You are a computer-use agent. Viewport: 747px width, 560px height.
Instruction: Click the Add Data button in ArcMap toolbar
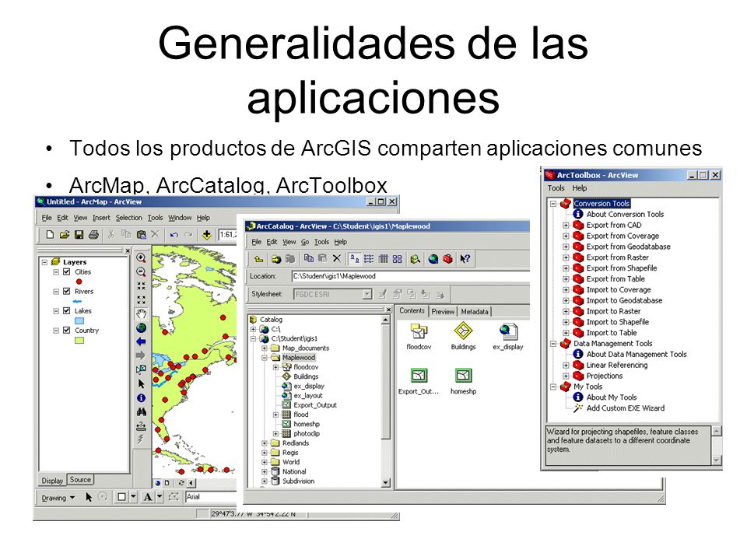(207, 234)
